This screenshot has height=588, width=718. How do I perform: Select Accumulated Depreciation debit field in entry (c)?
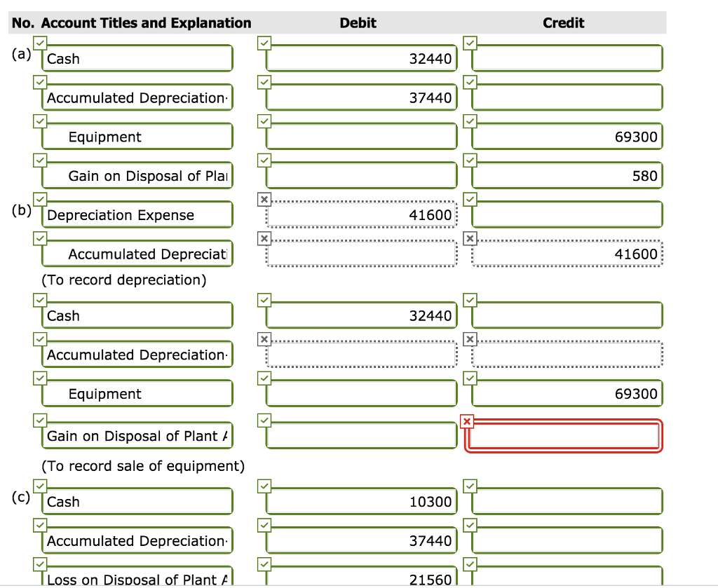pos(361,541)
